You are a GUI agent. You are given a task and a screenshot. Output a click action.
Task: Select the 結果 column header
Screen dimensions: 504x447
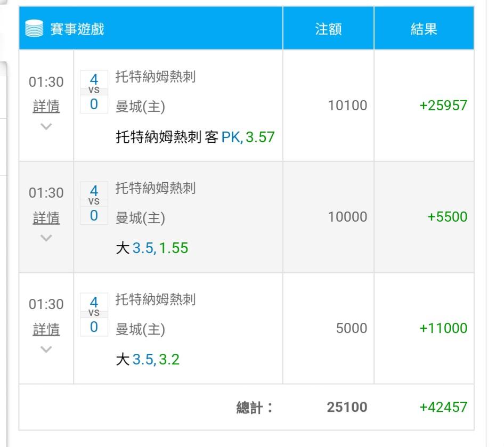click(424, 29)
